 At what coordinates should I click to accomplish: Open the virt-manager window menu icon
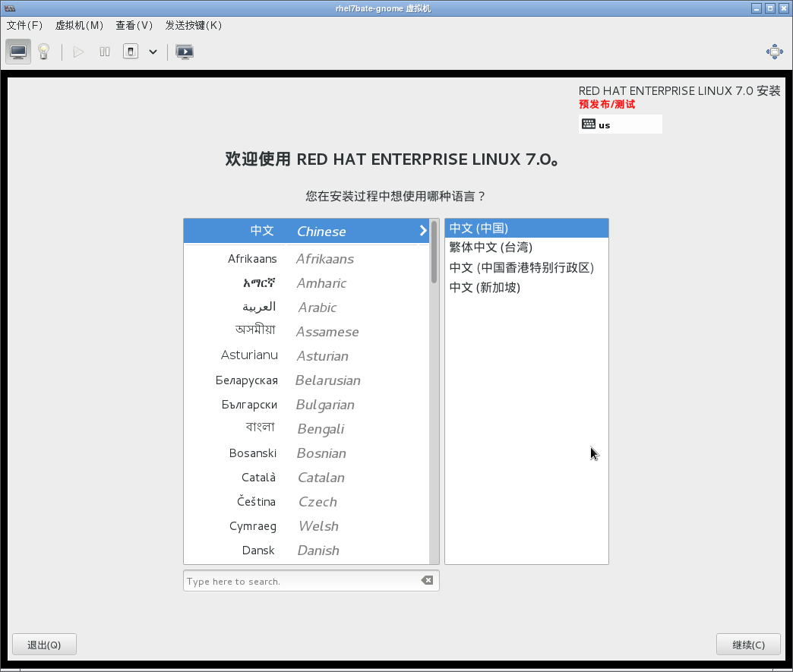point(10,8)
